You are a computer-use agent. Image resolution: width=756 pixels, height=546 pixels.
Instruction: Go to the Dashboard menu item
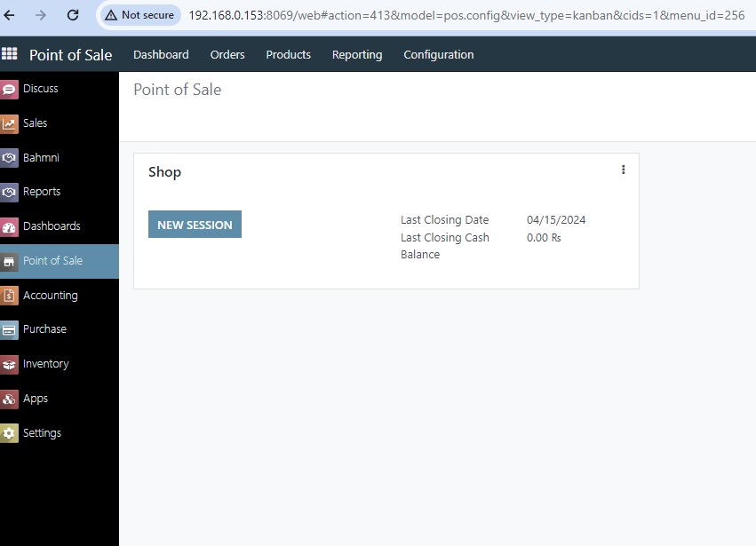[x=161, y=55]
